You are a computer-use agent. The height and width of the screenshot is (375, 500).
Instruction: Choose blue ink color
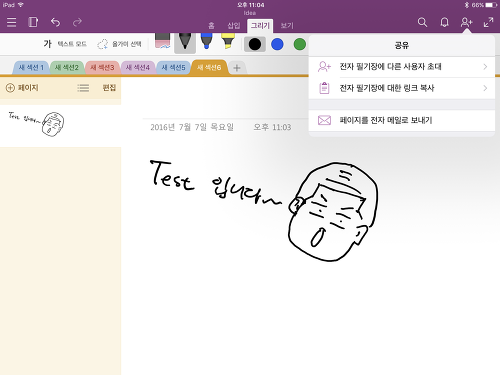(277, 44)
